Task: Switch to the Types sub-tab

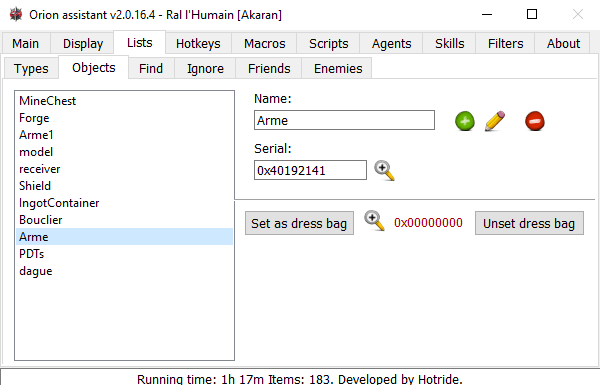Action: [31, 69]
